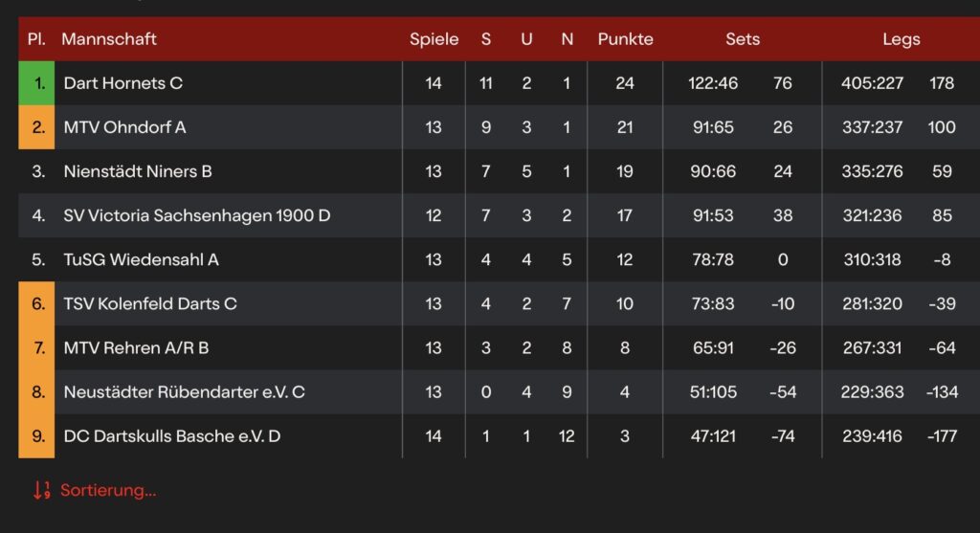Click the orange second-place position marker

point(37,127)
